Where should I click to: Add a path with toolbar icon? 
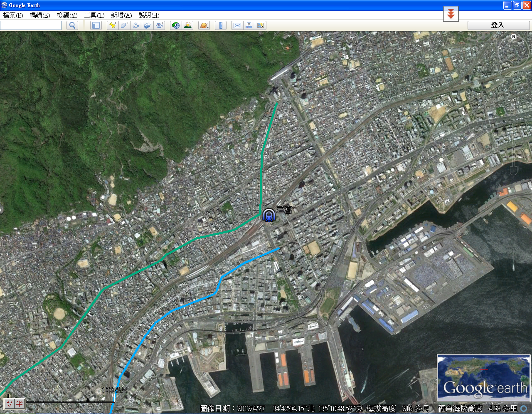(x=136, y=25)
